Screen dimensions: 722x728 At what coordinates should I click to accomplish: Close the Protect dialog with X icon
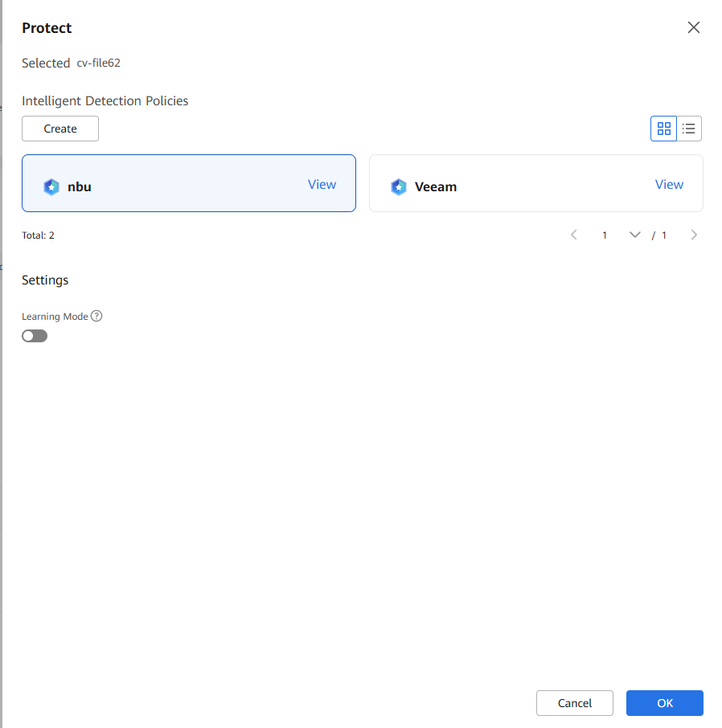pos(693,28)
